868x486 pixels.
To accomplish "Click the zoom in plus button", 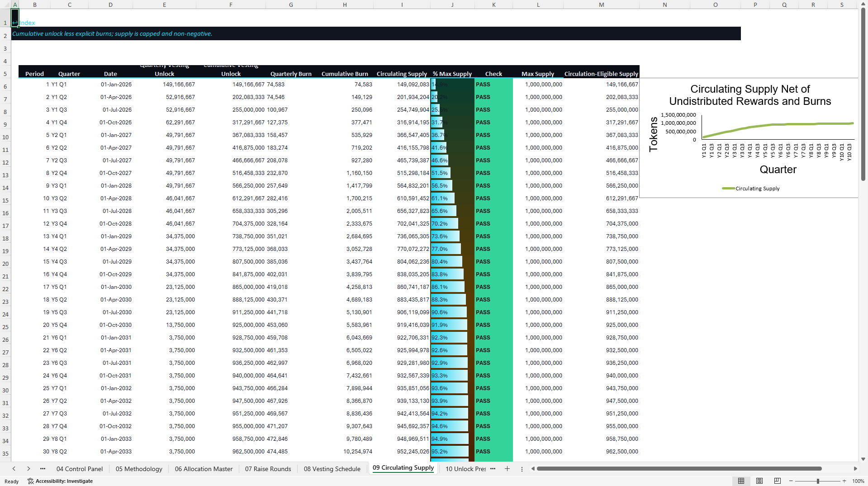I will [844, 481].
